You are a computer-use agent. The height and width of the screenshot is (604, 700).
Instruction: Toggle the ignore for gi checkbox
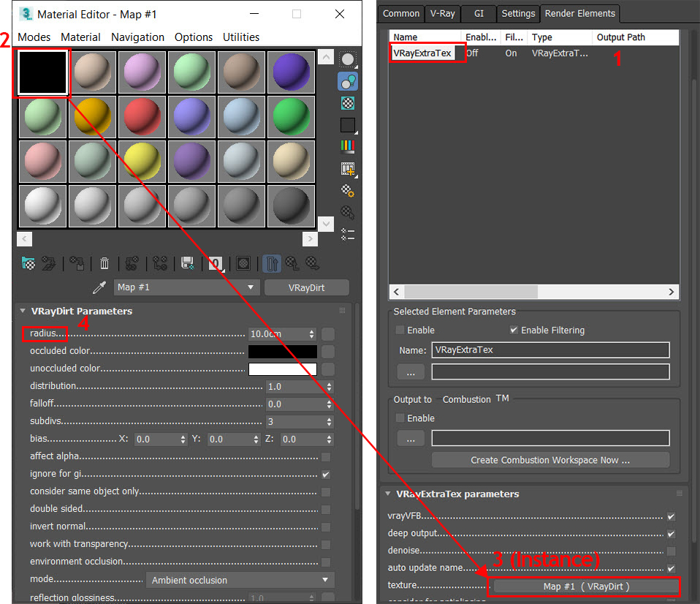(x=326, y=475)
